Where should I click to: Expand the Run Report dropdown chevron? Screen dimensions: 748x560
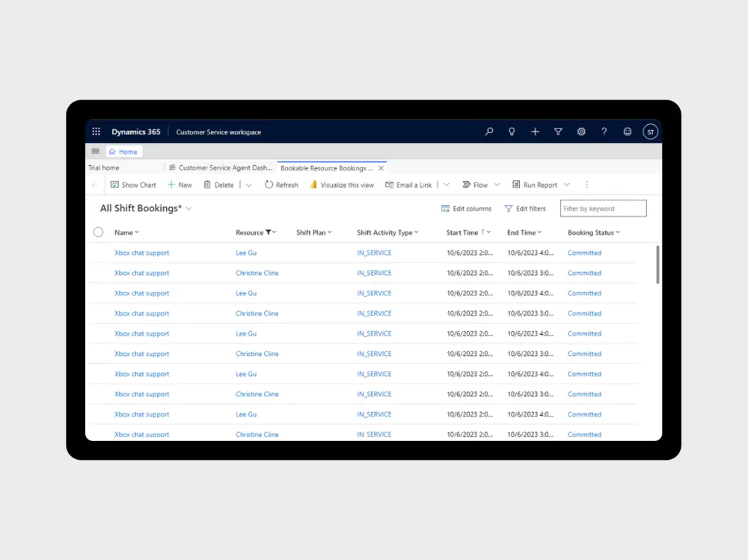pyautogui.click(x=567, y=185)
